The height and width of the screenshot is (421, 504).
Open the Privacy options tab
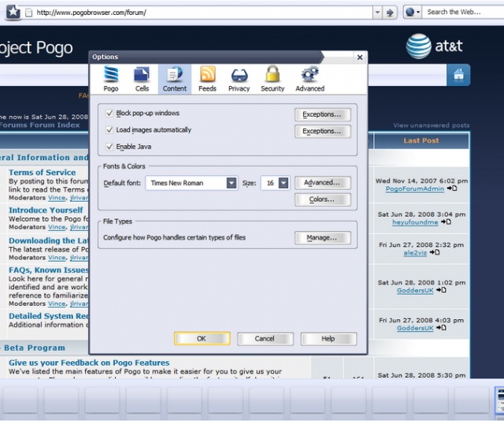(239, 79)
